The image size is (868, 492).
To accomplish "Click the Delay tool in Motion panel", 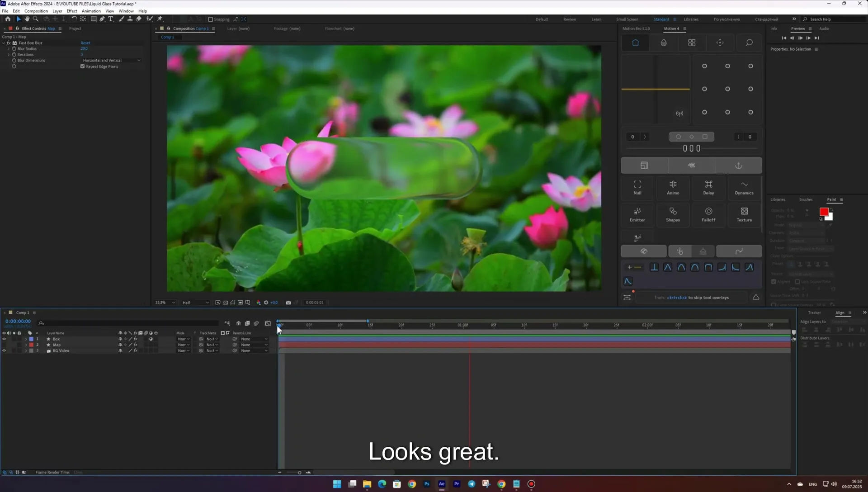I will click(x=708, y=187).
